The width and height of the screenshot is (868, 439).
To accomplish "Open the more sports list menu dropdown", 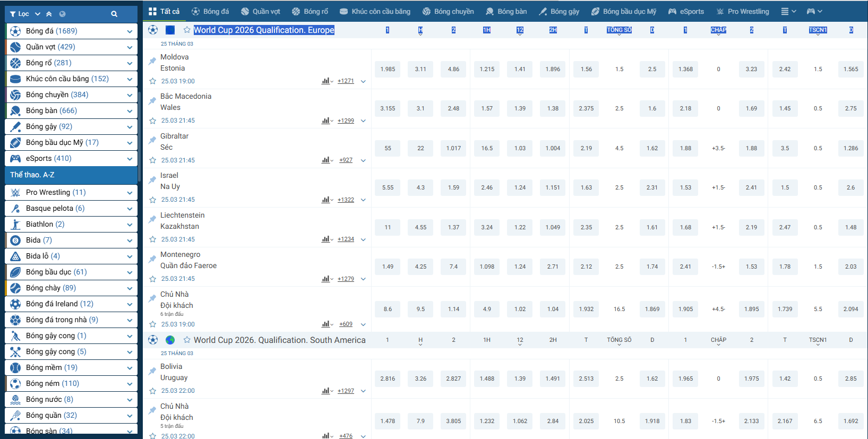I will pyautogui.click(x=788, y=11).
